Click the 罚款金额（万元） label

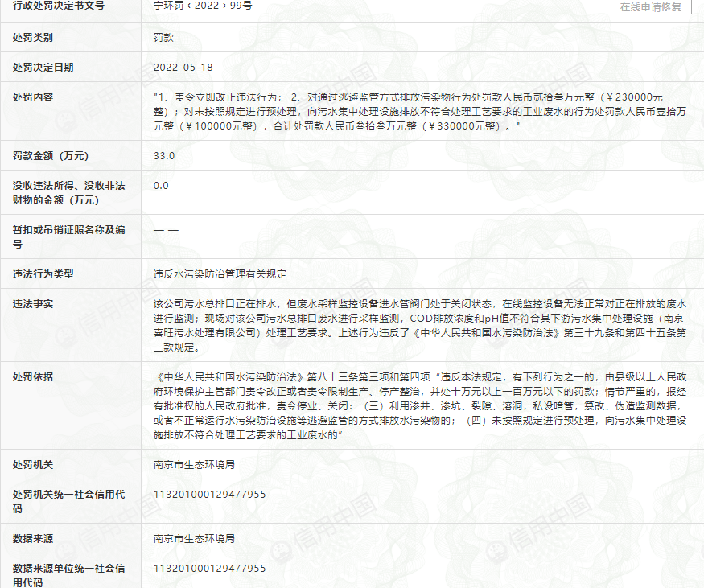click(51, 156)
